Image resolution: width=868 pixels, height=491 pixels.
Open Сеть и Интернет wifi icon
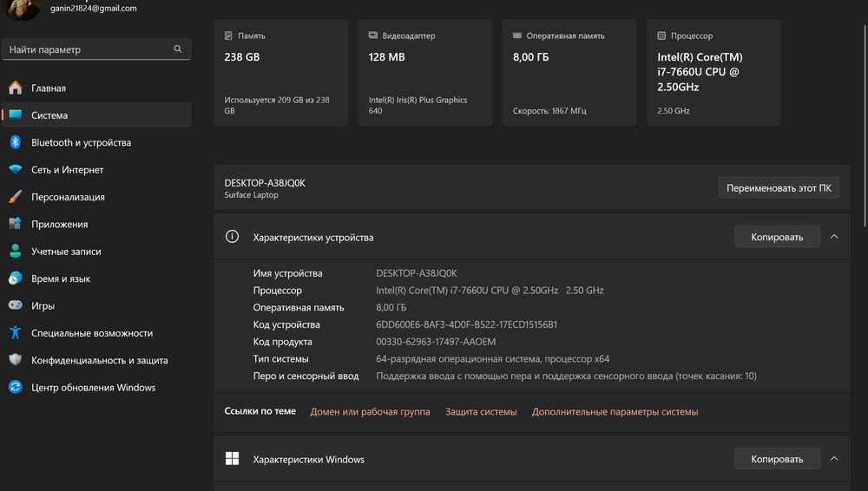coord(15,170)
